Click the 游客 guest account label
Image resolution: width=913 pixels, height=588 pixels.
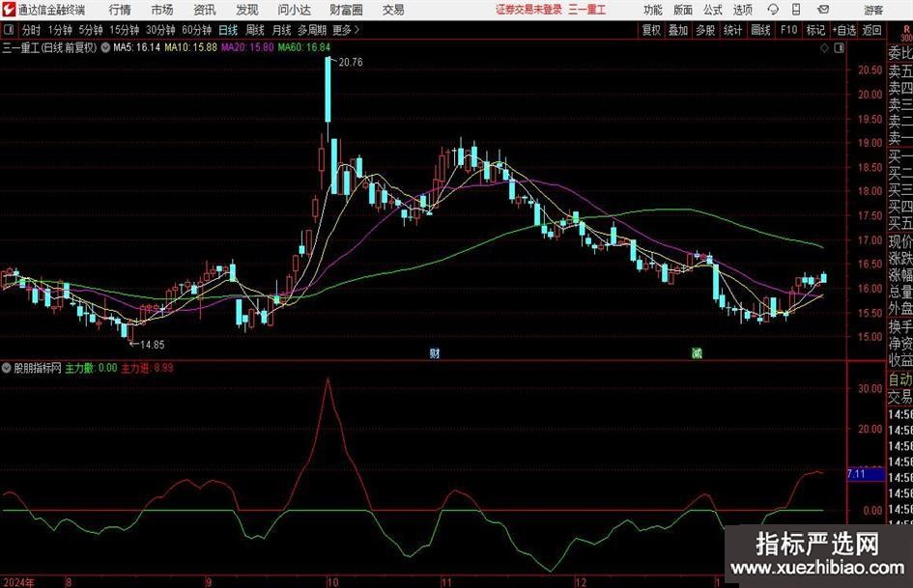point(872,10)
